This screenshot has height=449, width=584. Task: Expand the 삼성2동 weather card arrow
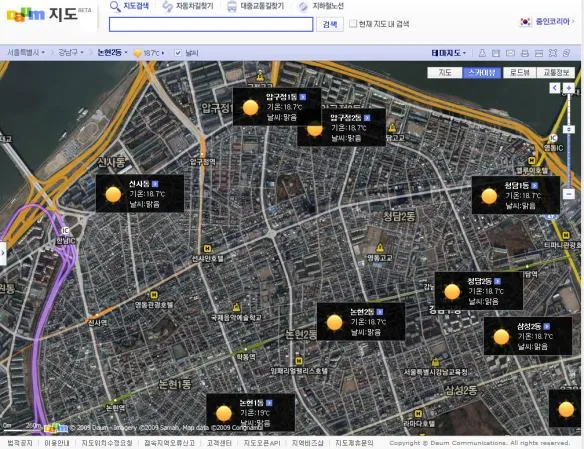point(546,327)
